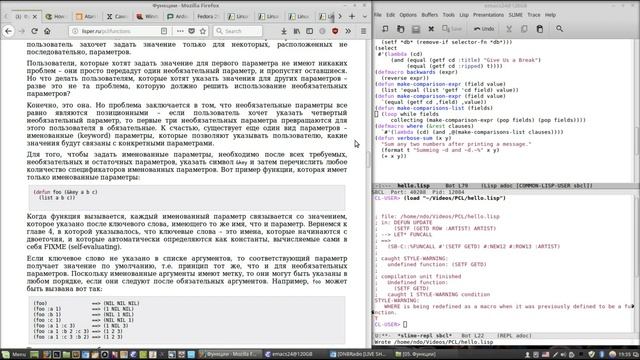Go back in Firefox history

point(9,31)
